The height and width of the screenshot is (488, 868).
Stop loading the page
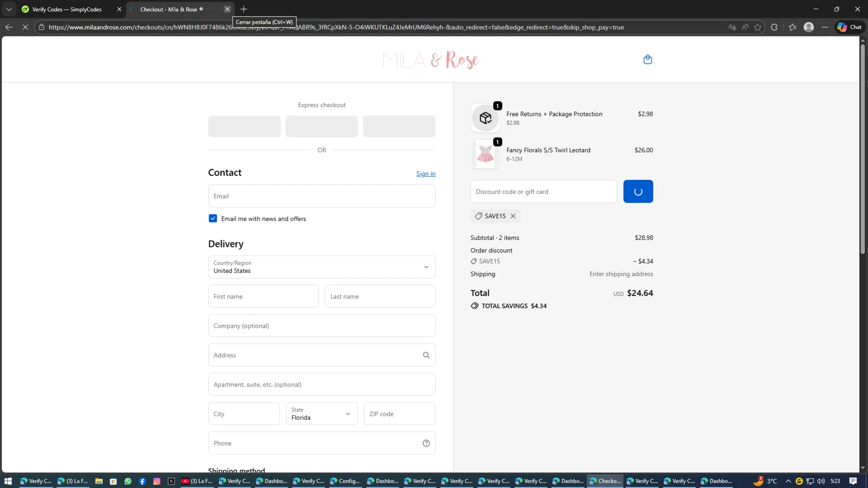click(25, 27)
